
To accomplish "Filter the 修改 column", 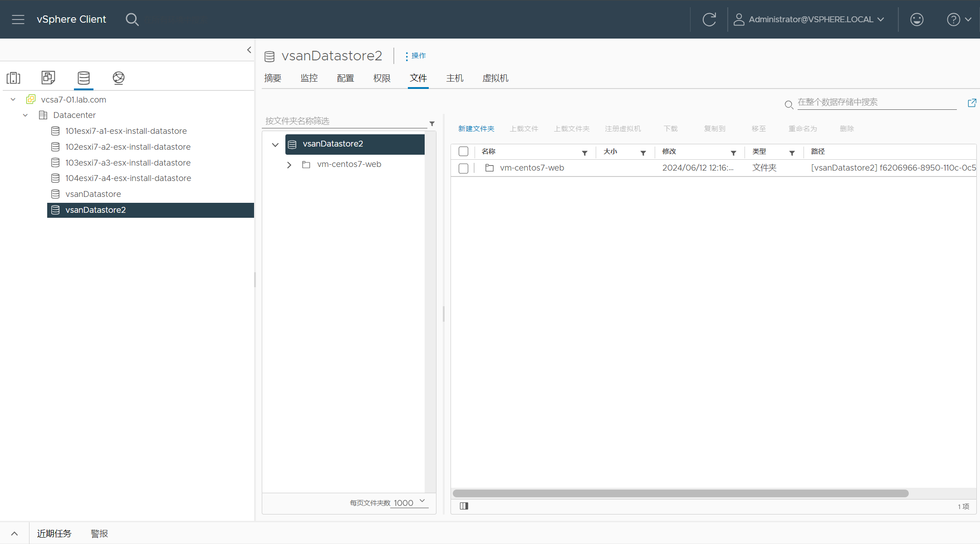I will pos(733,153).
